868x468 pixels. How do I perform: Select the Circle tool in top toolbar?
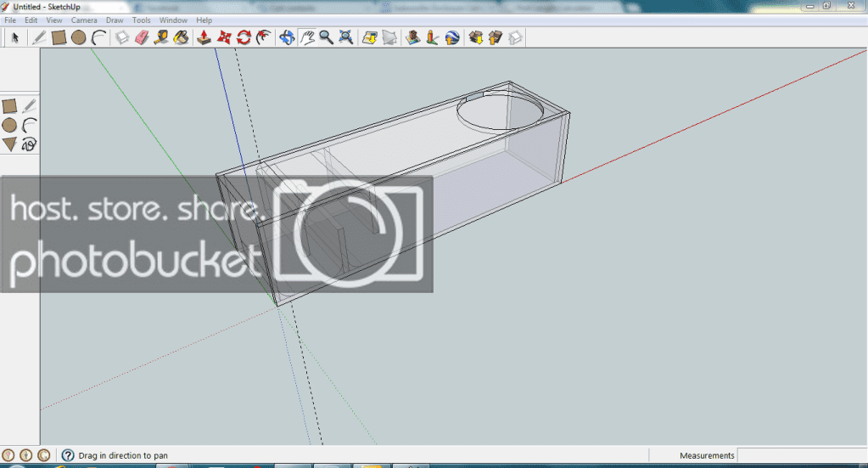[79, 37]
